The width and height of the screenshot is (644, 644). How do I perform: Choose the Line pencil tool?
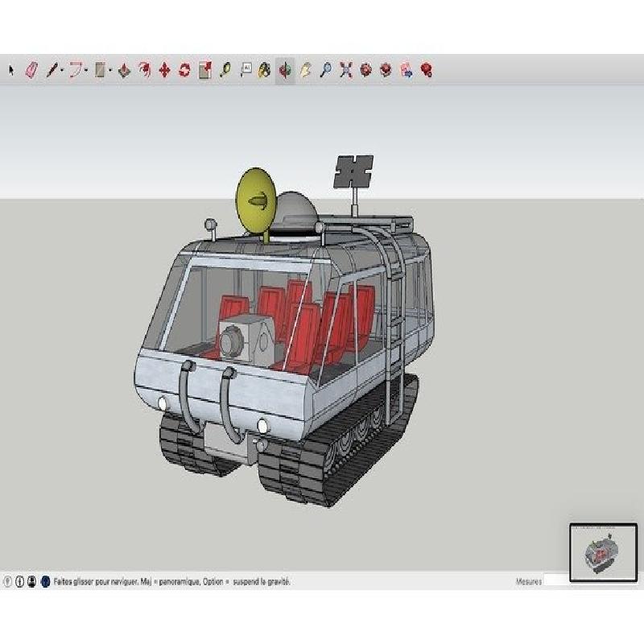pyautogui.click(x=52, y=70)
